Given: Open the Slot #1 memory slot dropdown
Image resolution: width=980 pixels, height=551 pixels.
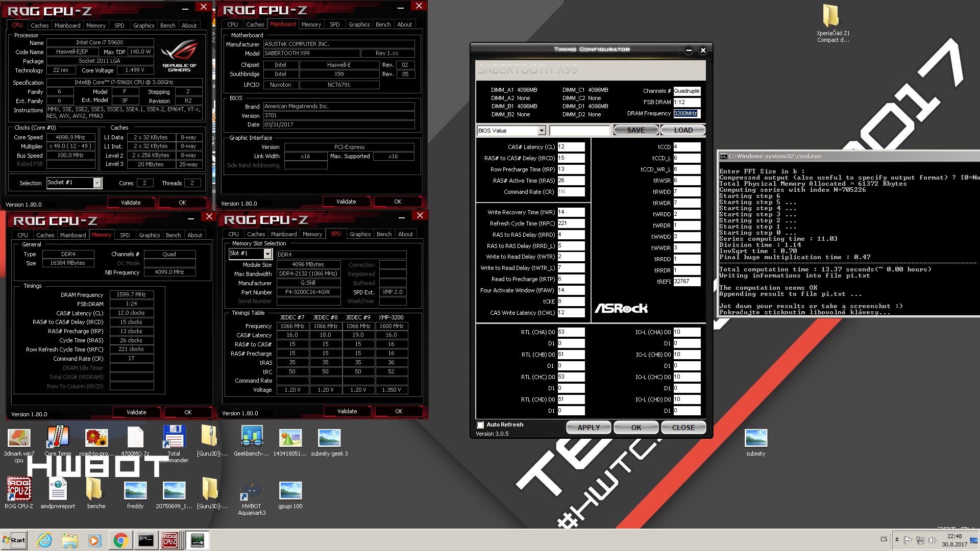Looking at the screenshot, I should pos(267,254).
